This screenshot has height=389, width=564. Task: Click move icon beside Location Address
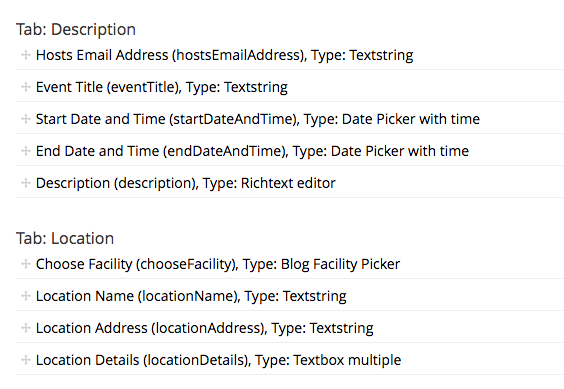[x=26, y=328]
